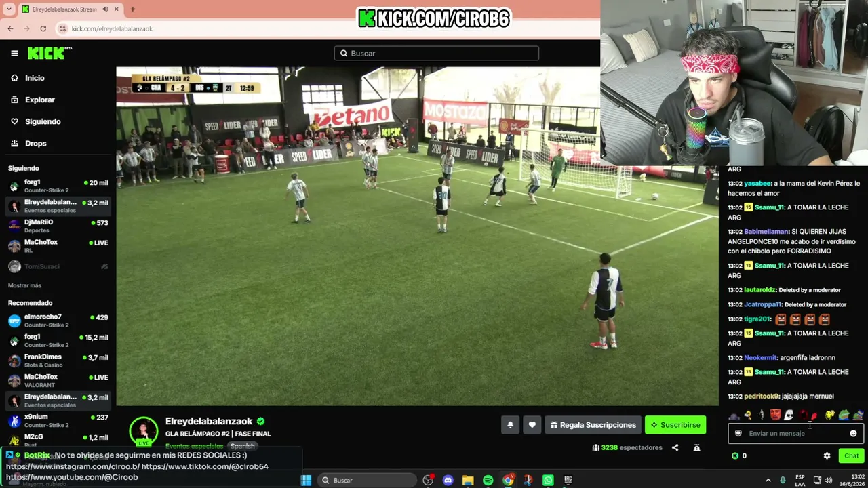This screenshot has height=488, width=868.
Task: Click the pedritook9 username in chat
Action: [x=762, y=396]
